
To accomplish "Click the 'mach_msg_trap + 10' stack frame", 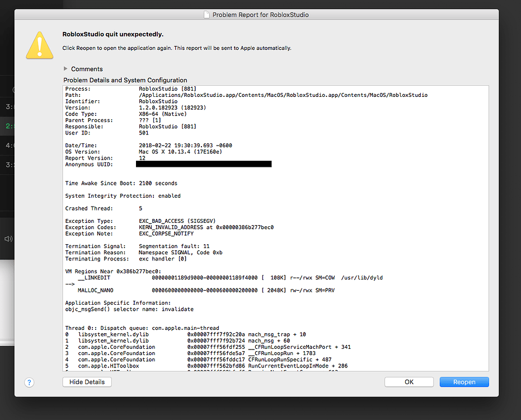I will pos(277,334).
